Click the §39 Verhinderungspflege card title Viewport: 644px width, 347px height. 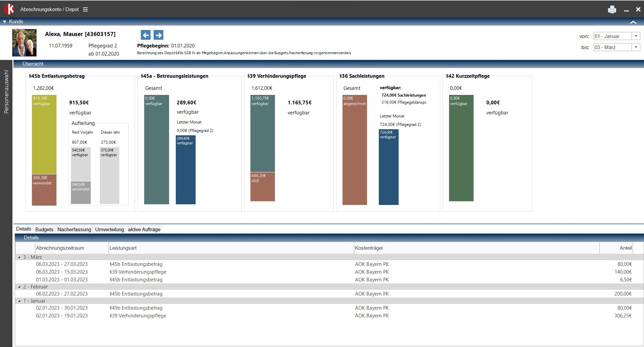coord(277,76)
